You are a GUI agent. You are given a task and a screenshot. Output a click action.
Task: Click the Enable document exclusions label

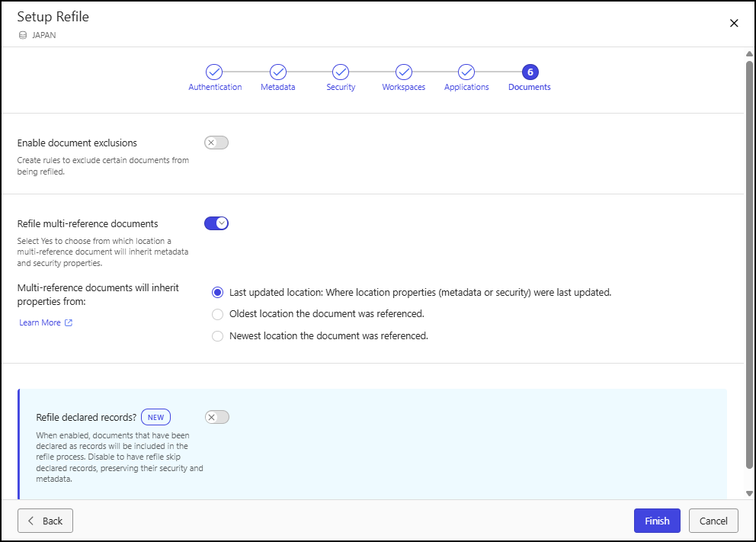[77, 143]
